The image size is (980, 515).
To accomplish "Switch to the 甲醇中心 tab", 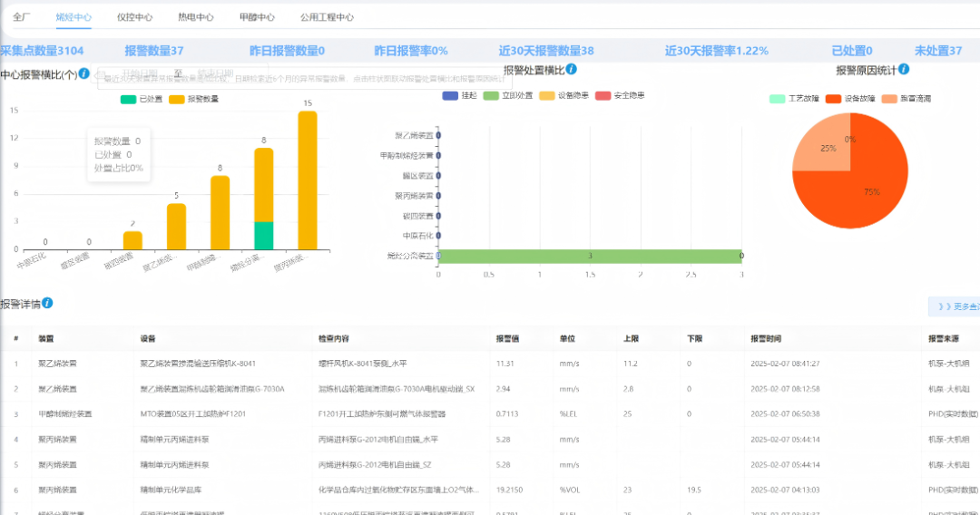I will (257, 17).
